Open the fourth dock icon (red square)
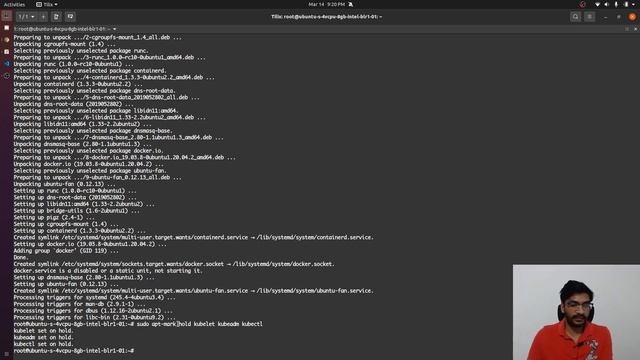Viewport: 640px width, 360px height. 7,52
